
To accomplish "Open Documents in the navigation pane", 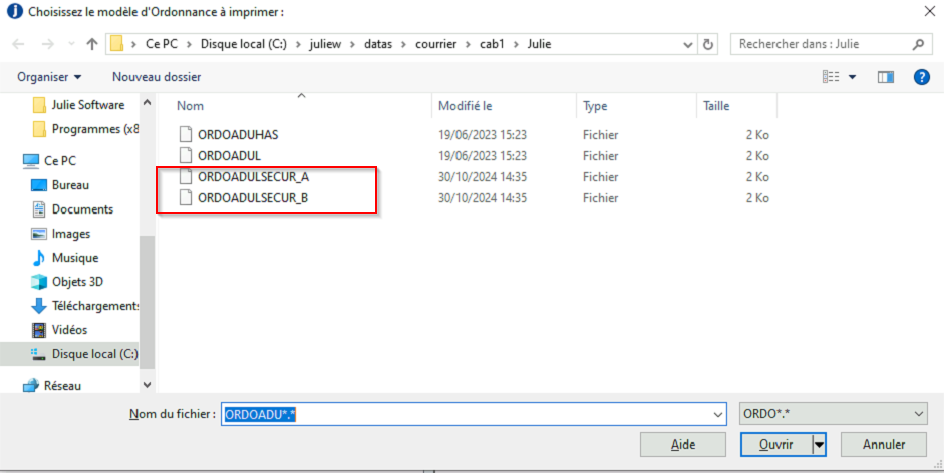I will click(x=72, y=209).
